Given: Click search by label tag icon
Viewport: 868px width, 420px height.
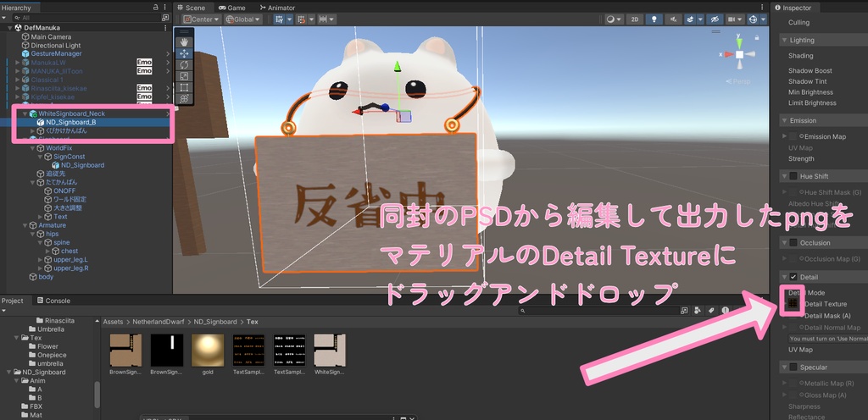Looking at the screenshot, I should click(x=711, y=311).
